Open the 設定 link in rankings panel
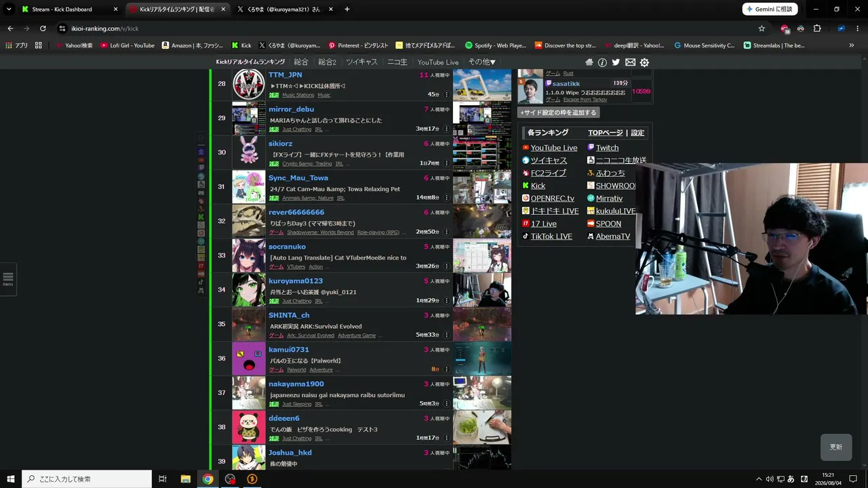868x488 pixels. point(637,133)
